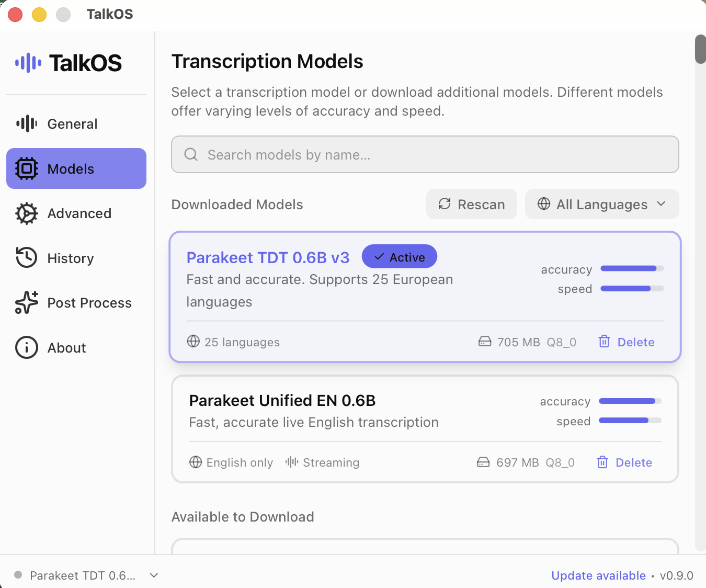Click speed bar of Parakeet TDT 0.6B v3
Screen dimensions: 706x588
click(632, 288)
